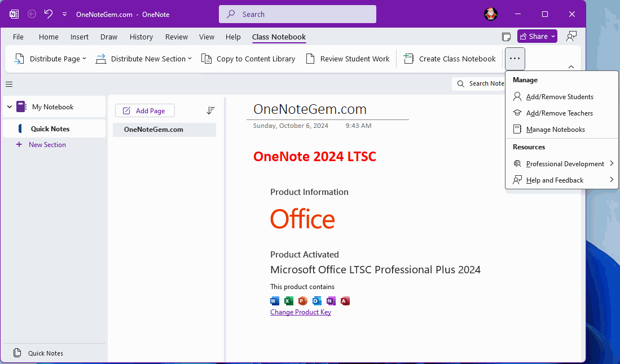
Task: Go back with the Back arrow icon
Action: coord(32,14)
